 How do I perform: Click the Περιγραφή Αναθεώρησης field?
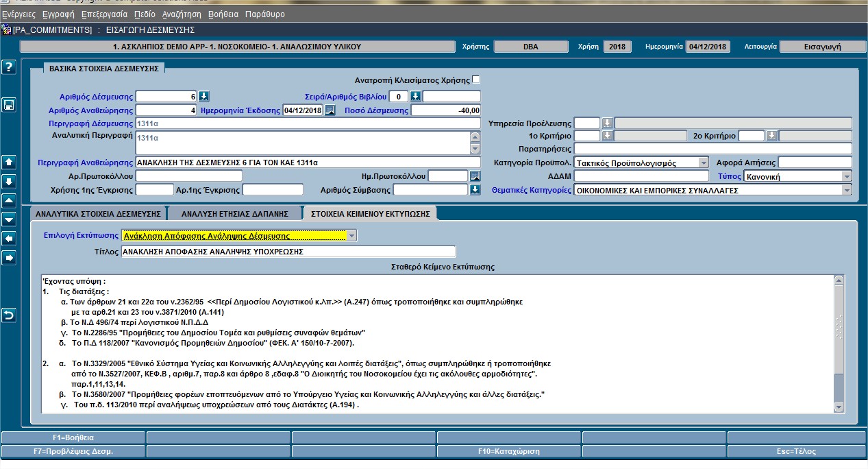pos(308,163)
